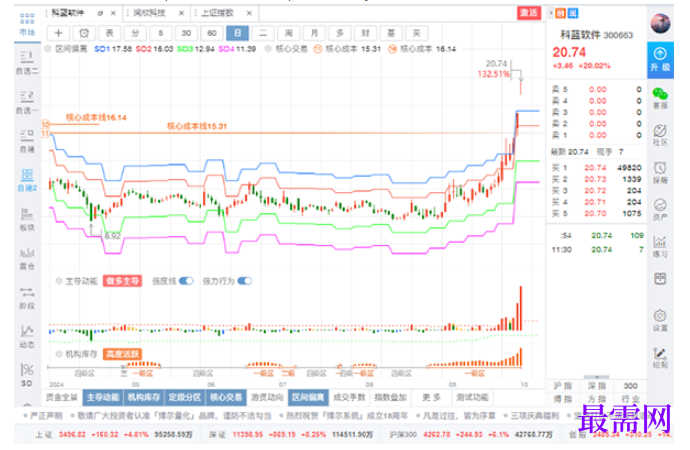Expand the 更多 indicators option

[431, 397]
